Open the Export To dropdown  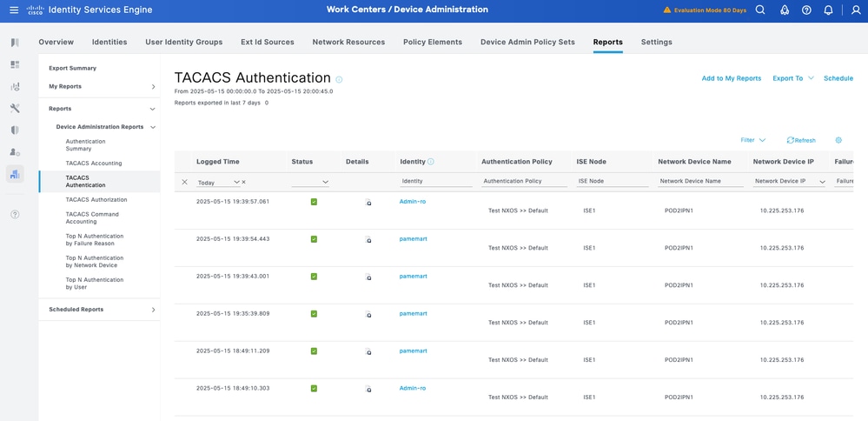coord(793,78)
